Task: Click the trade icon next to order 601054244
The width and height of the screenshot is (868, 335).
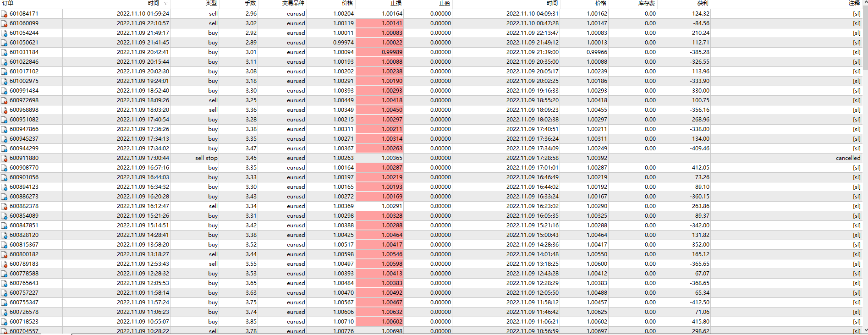Action: (x=4, y=33)
